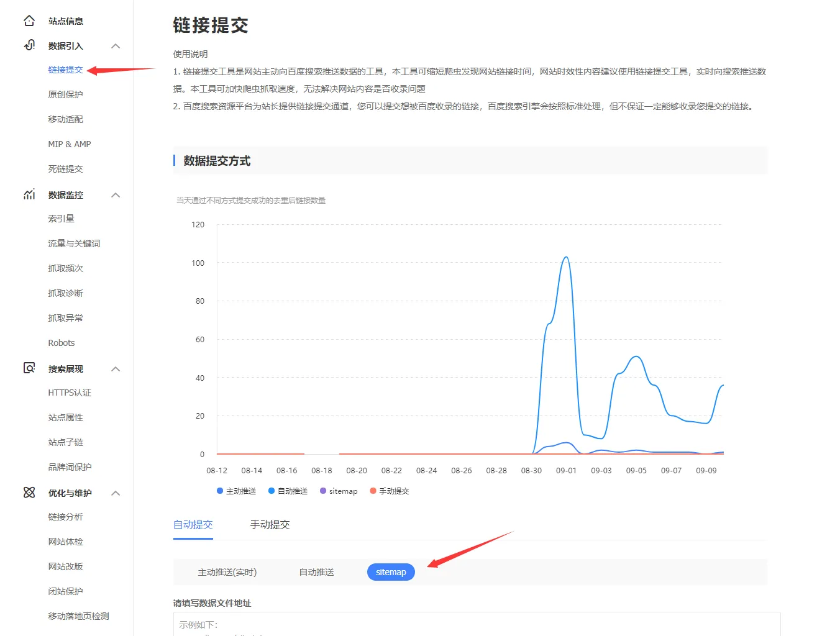Click the 优化与维护 section icon
The width and height of the screenshot is (840, 636).
click(x=29, y=493)
